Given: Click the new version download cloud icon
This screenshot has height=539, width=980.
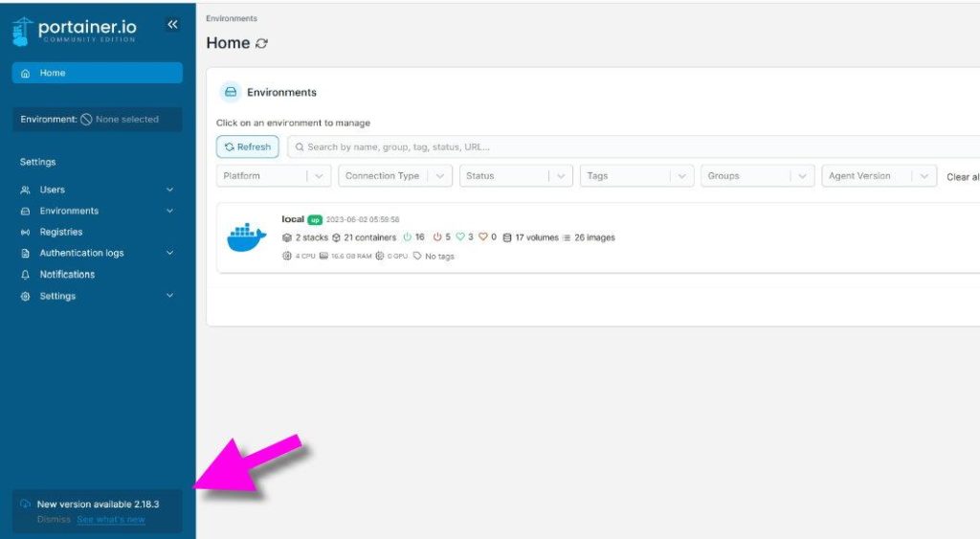Looking at the screenshot, I should 25,504.
